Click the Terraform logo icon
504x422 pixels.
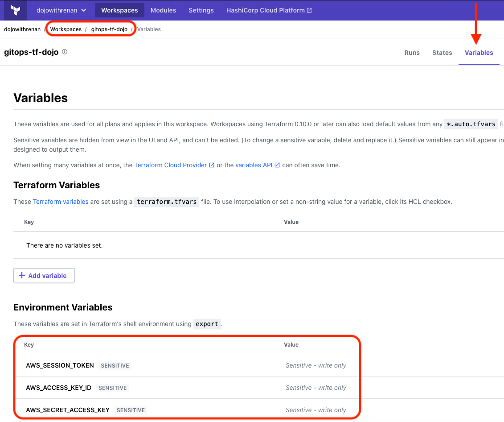[16, 10]
